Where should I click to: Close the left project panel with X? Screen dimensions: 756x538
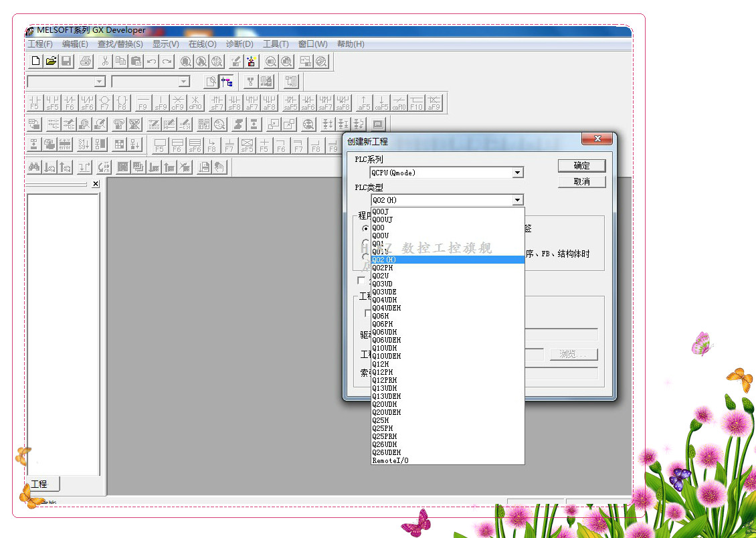pyautogui.click(x=96, y=183)
